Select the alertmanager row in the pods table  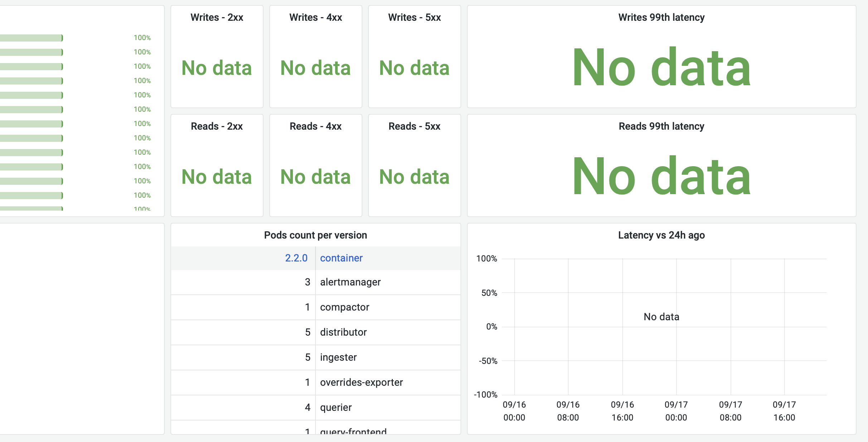click(350, 282)
